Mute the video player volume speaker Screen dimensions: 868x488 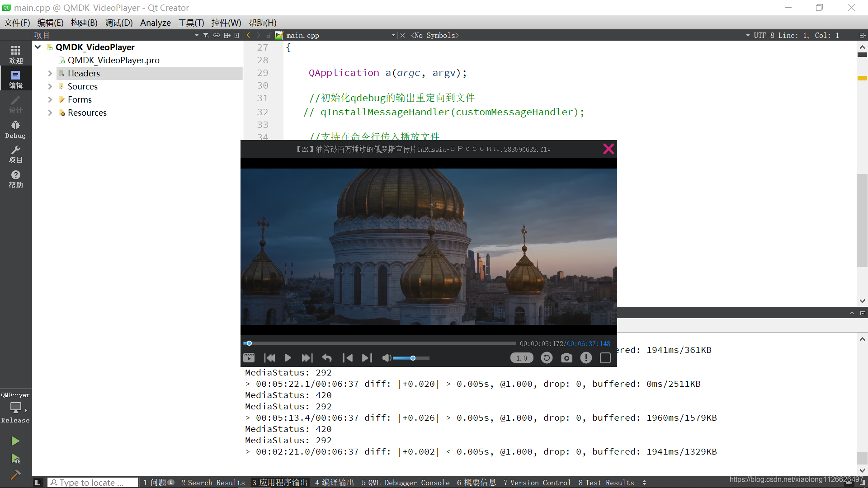[x=386, y=358]
